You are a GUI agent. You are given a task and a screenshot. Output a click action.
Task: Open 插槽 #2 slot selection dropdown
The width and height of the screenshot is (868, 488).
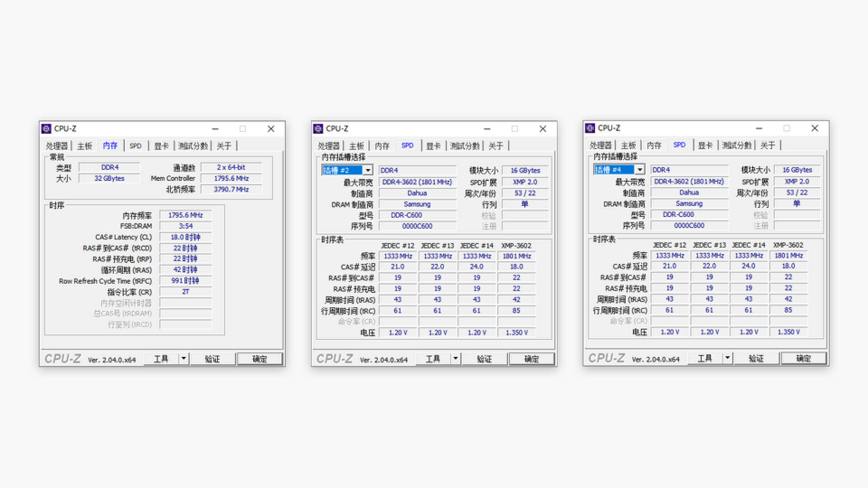368,170
